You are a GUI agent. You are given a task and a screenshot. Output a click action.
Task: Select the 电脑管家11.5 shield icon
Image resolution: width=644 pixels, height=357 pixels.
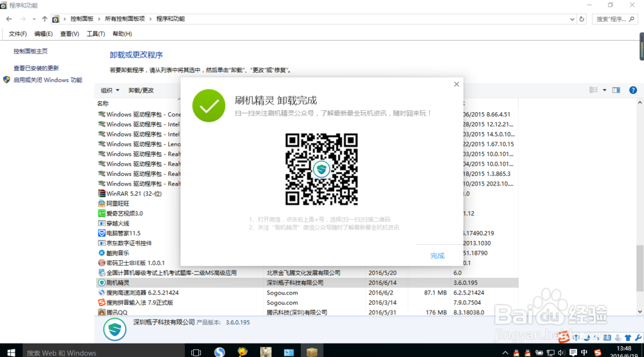(x=102, y=233)
